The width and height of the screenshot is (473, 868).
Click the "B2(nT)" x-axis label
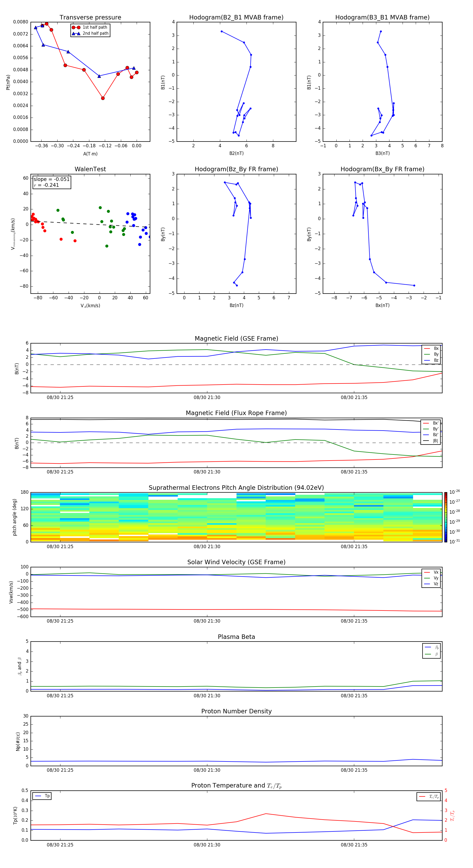coord(236,153)
